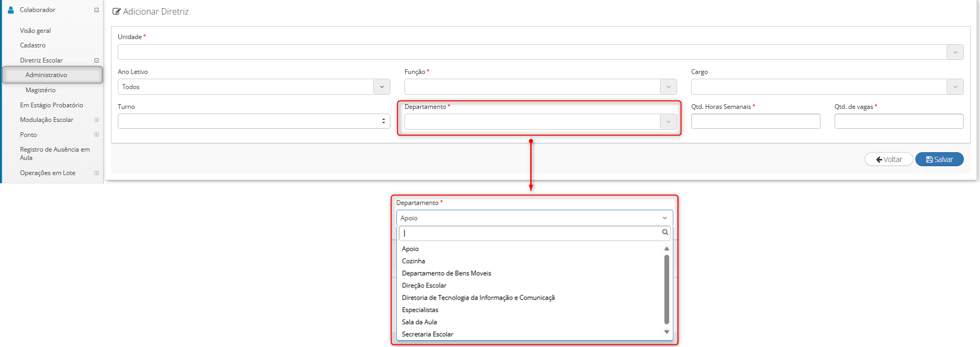Screen dimensions: 980x347
Task: Click the Operações em Lote label
Action: 47,173
